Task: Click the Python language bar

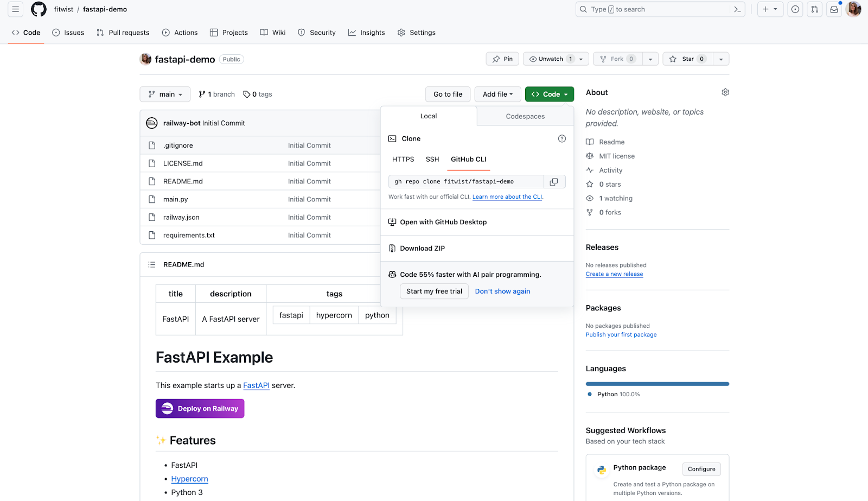Action: (x=658, y=384)
